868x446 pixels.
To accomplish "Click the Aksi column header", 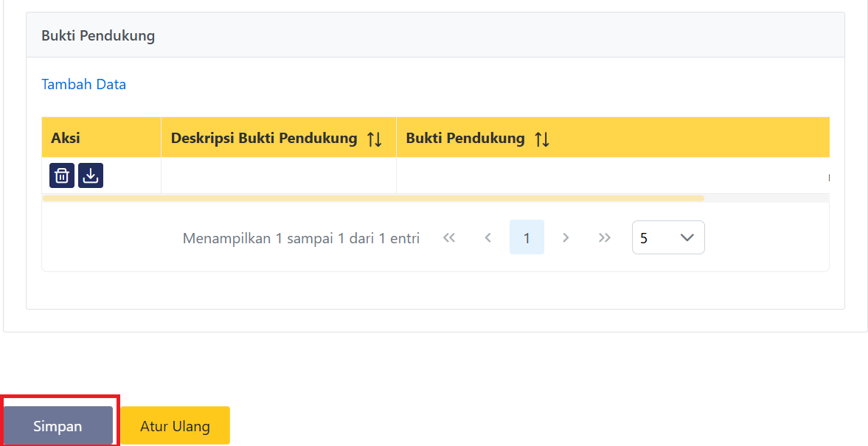I will (66, 138).
